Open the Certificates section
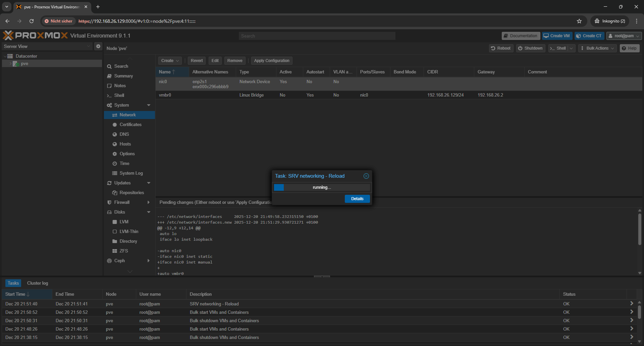Screen dimensions: 644x346 click(x=130, y=124)
